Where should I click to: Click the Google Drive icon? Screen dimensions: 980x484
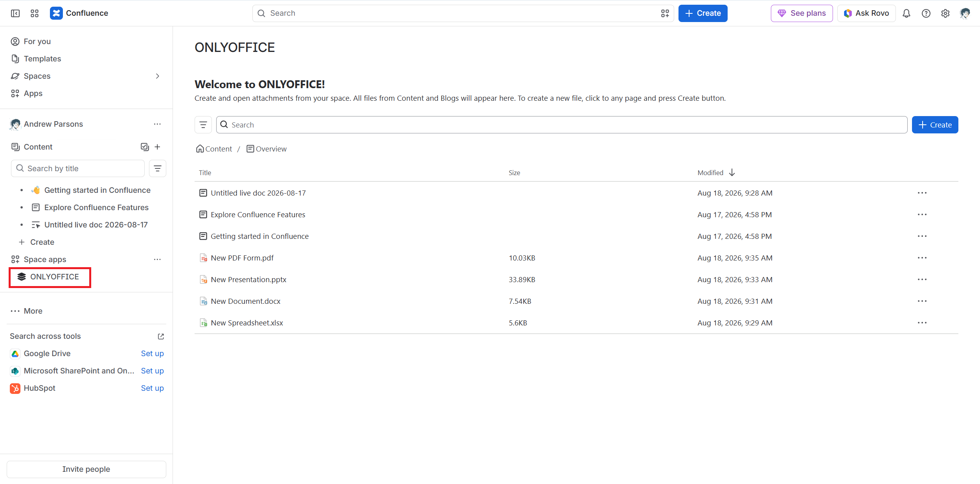15,354
